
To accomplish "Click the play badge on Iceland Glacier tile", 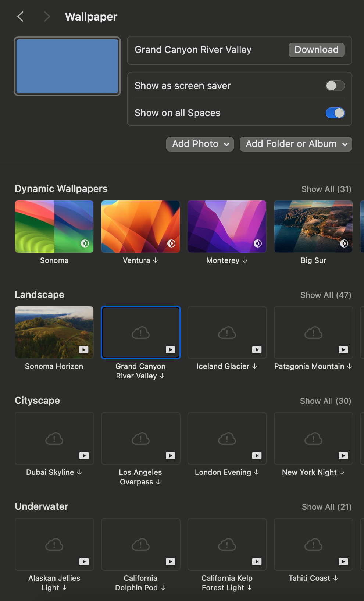I will point(257,350).
